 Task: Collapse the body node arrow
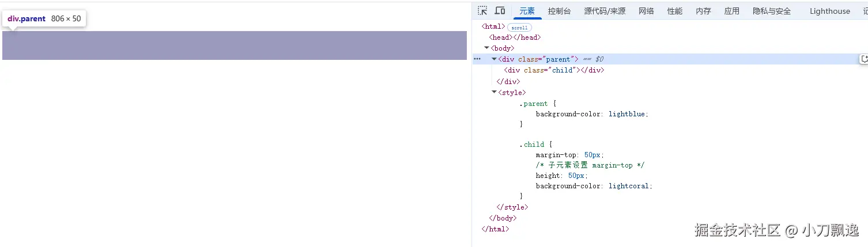coord(486,48)
